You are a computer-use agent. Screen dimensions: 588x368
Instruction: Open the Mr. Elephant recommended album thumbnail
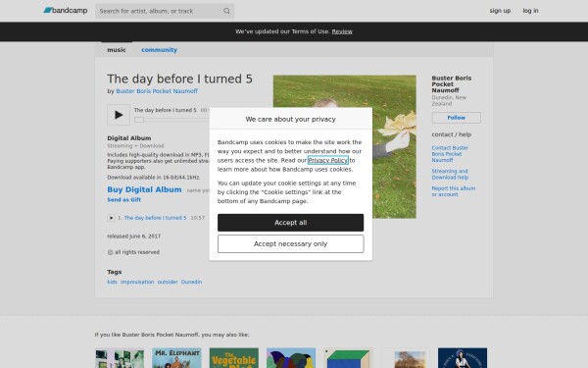click(176, 358)
